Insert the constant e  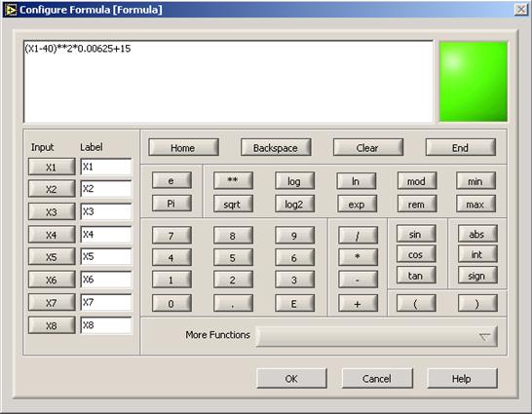(x=171, y=180)
